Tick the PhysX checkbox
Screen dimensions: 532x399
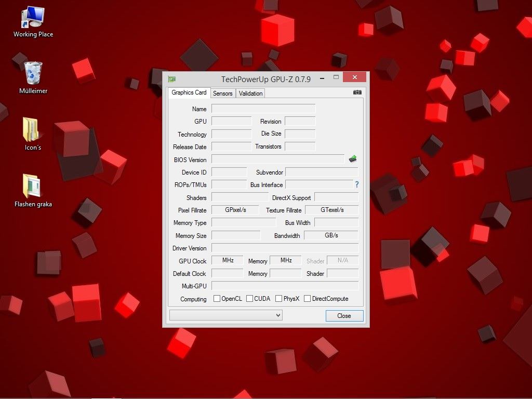point(278,299)
